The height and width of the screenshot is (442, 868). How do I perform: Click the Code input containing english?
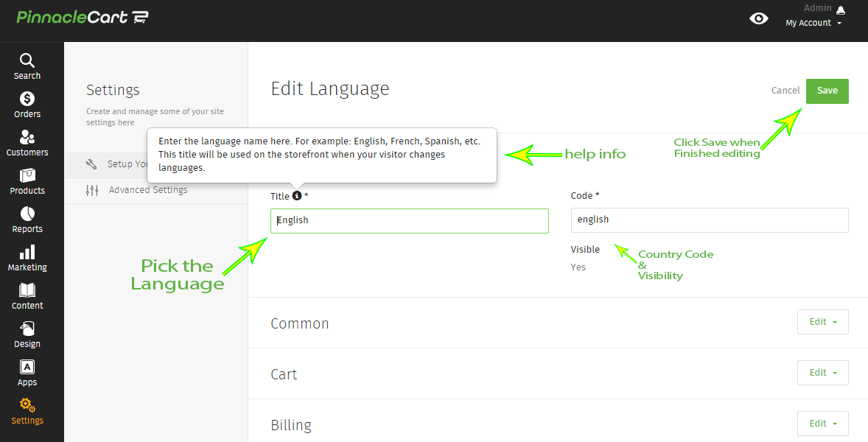[710, 220]
